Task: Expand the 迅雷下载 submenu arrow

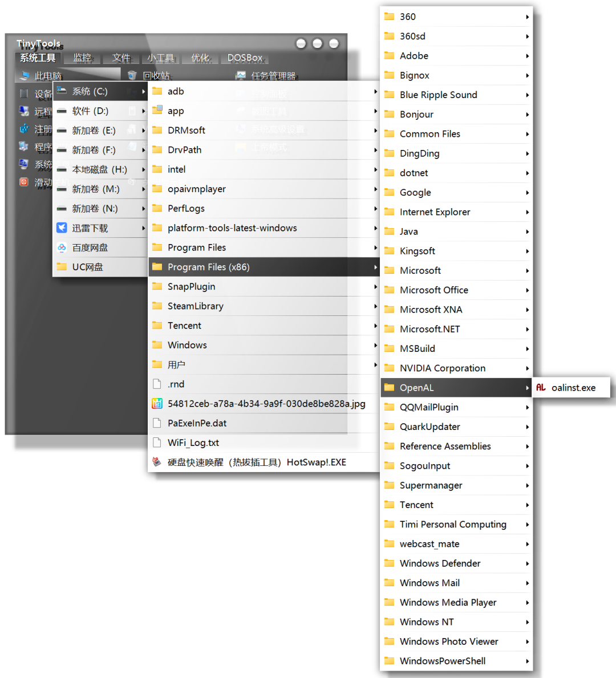Action: point(143,228)
